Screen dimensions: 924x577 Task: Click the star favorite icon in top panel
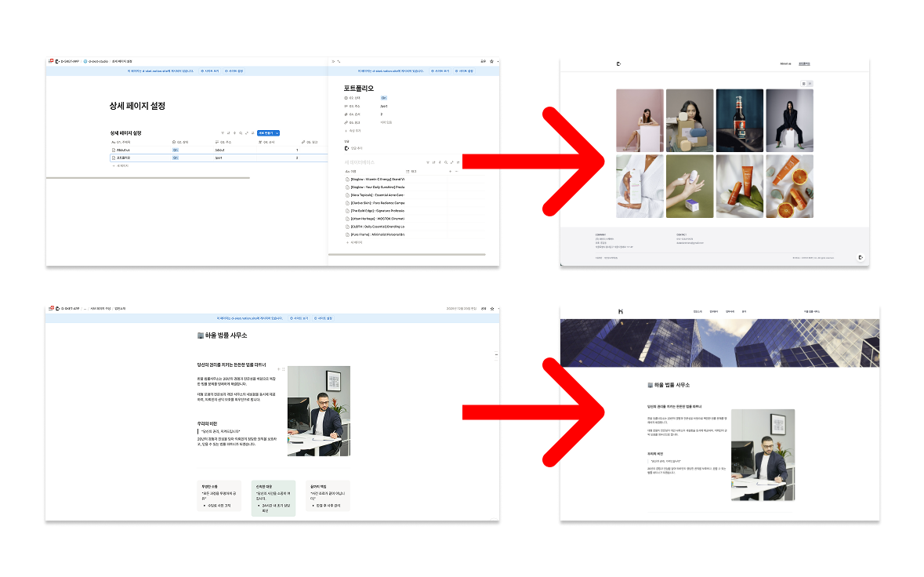[491, 60]
